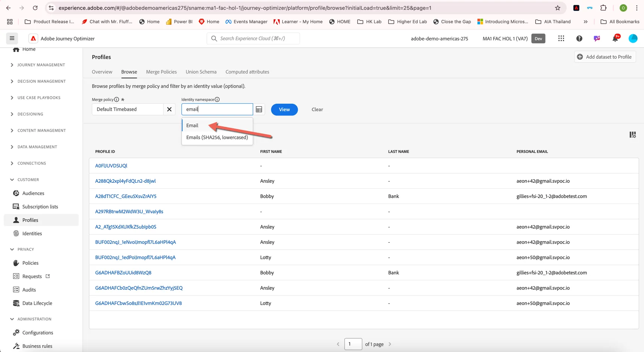This screenshot has height=352, width=644.
Task: Reload the browser page
Action: (35, 8)
